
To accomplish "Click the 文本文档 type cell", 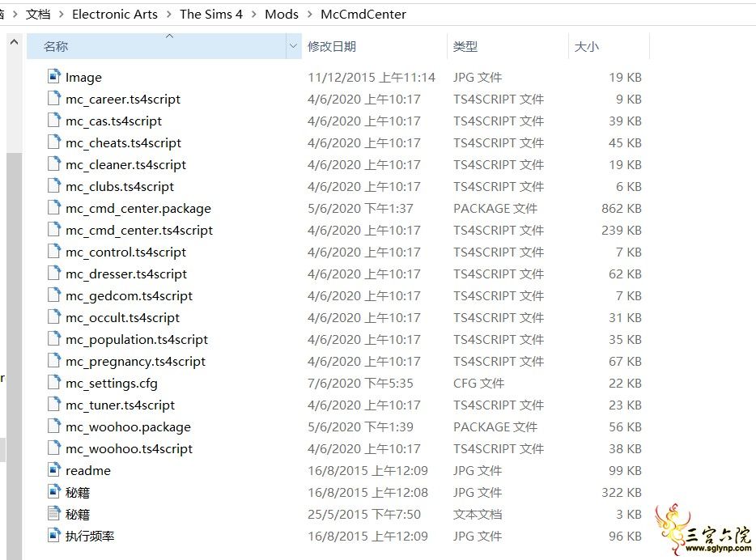I will click(478, 514).
